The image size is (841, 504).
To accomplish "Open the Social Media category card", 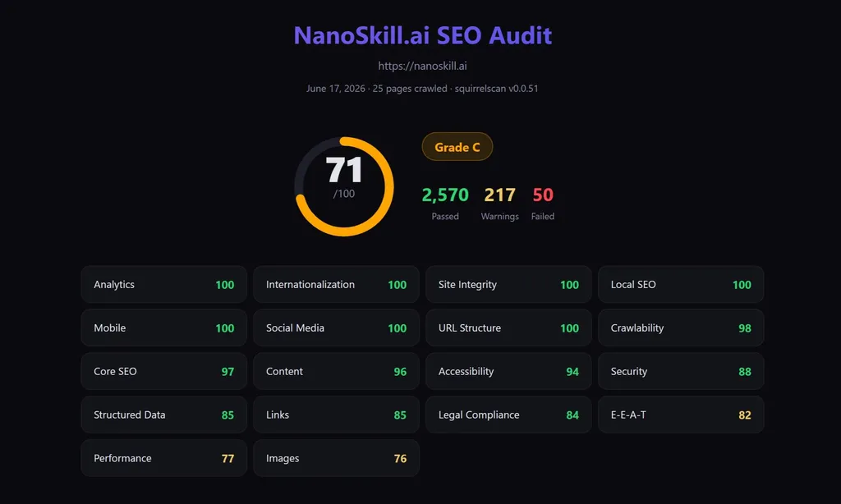I will click(x=336, y=328).
